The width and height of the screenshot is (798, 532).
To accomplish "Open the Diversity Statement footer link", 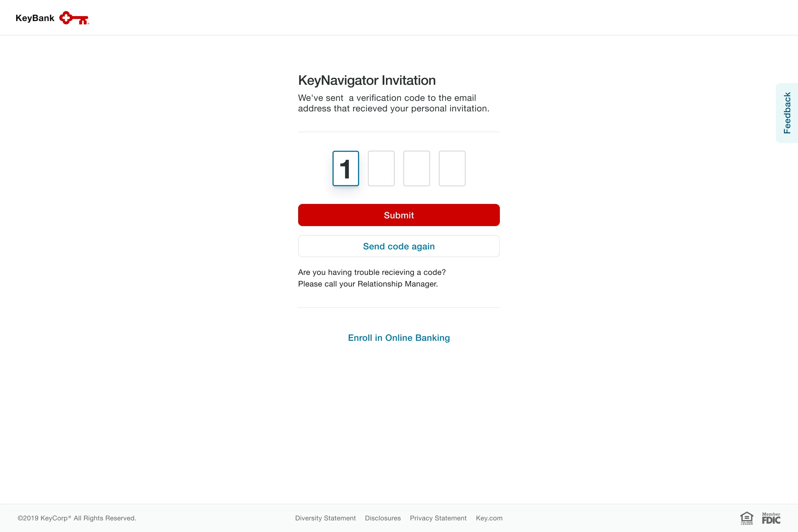I will tap(325, 518).
